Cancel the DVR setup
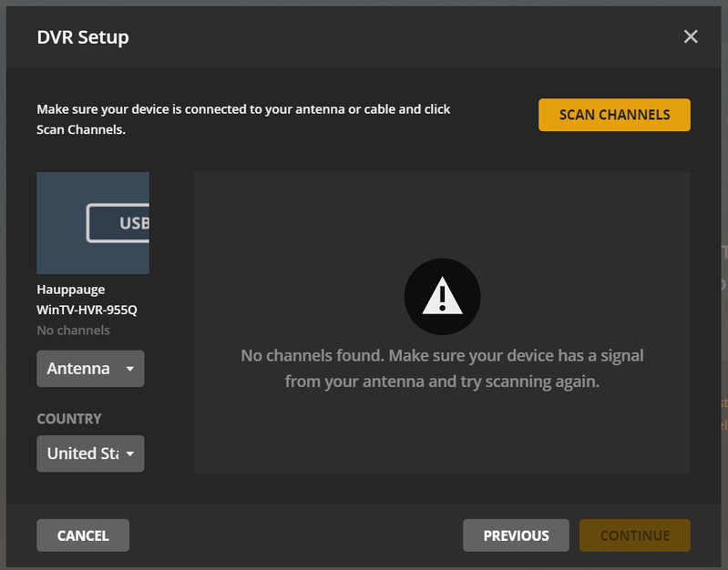Screen dimensions: 728x570 pos(83,535)
